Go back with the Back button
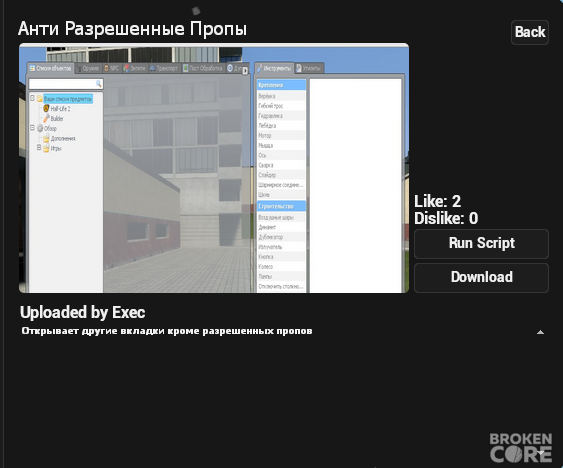 pos(530,32)
